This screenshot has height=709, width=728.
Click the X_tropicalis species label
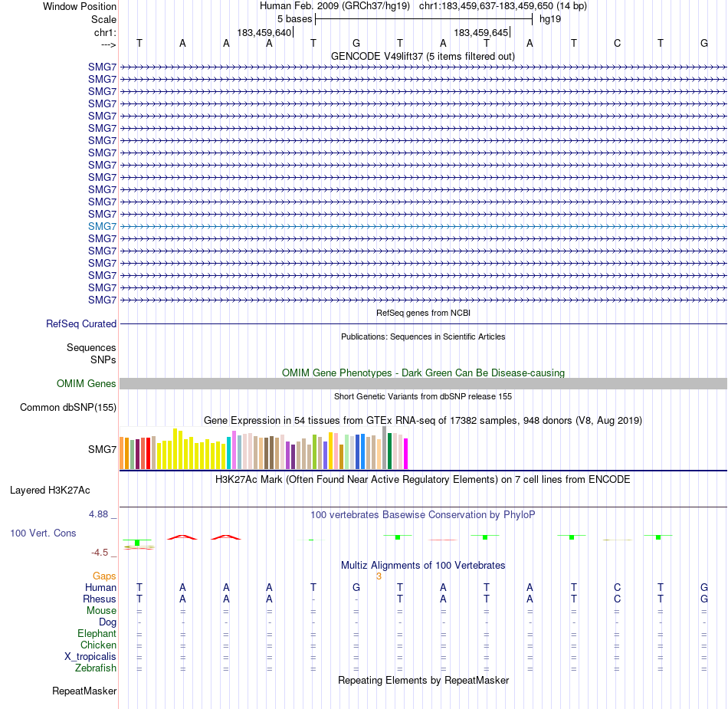pos(90,657)
